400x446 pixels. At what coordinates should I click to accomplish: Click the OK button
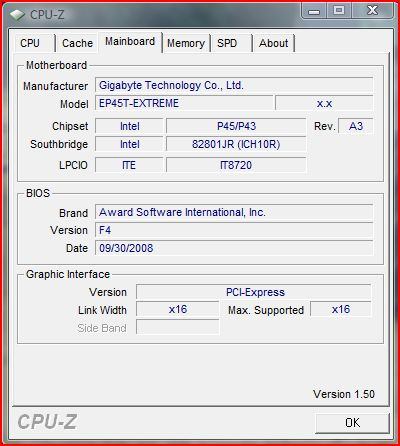(x=352, y=423)
